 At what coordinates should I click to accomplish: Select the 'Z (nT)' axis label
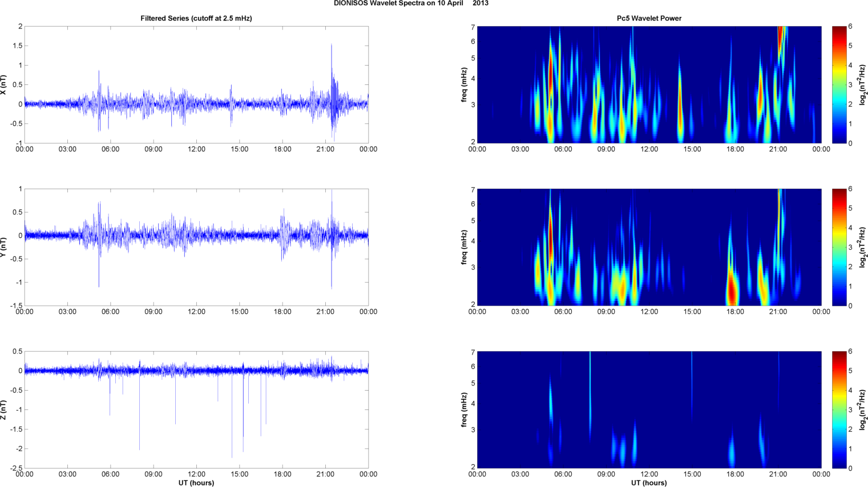pos(3,410)
